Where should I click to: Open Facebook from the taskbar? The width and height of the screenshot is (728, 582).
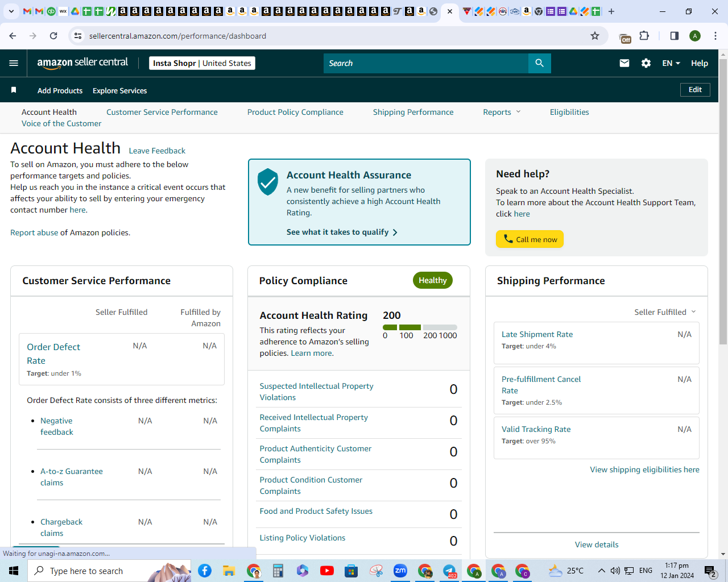pyautogui.click(x=205, y=571)
